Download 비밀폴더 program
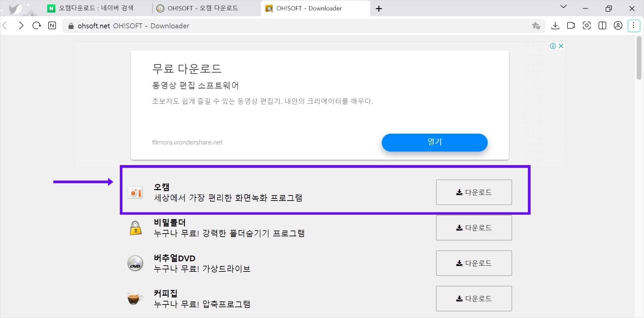 [x=474, y=228]
